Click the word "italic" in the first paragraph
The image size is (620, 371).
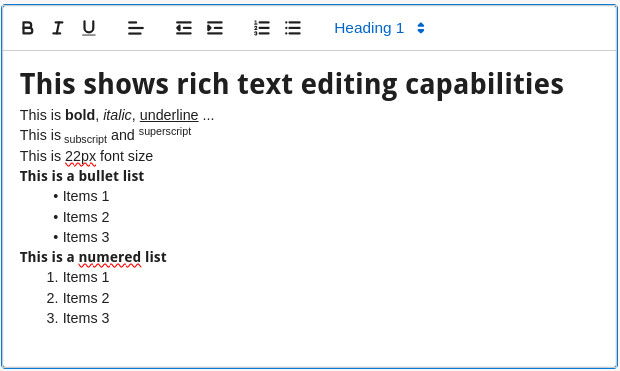point(117,115)
